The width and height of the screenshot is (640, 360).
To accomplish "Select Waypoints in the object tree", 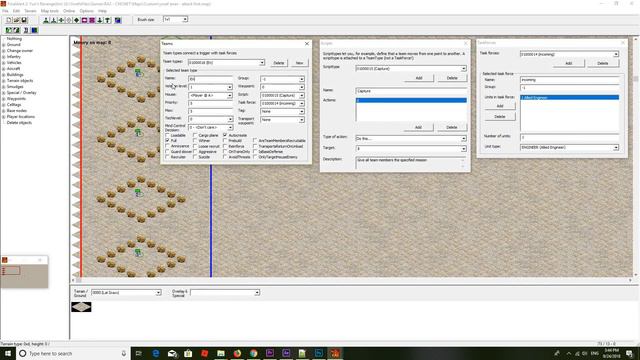I will click(16, 99).
